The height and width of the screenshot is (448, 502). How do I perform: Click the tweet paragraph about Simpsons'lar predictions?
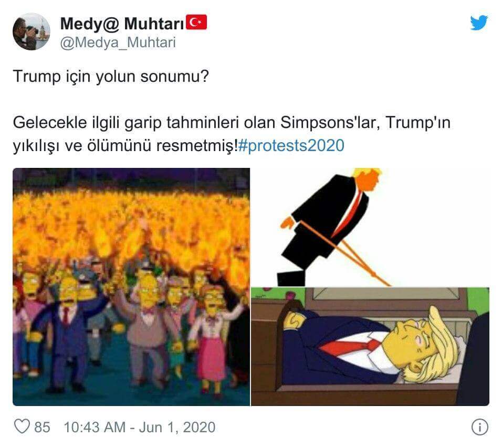pyautogui.click(x=232, y=134)
